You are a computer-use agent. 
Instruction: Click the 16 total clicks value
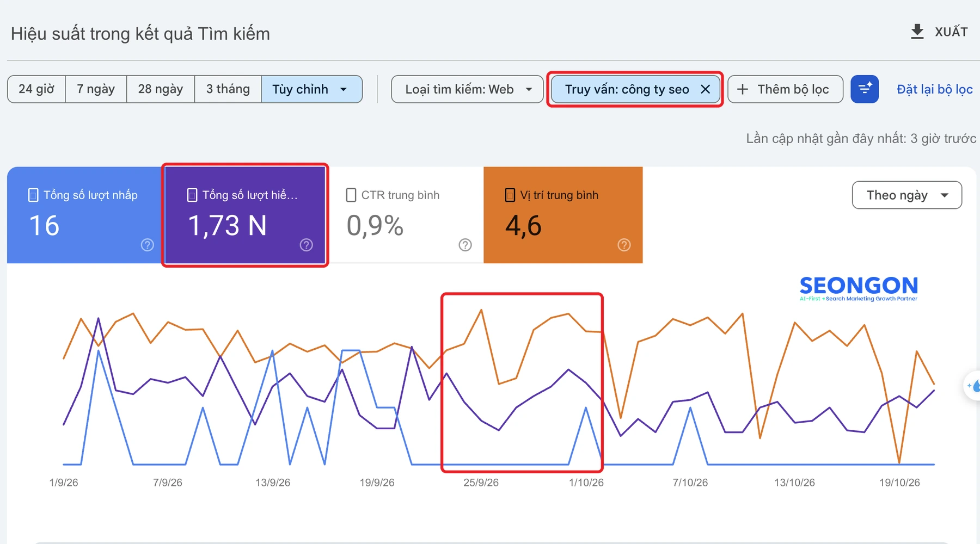44,226
